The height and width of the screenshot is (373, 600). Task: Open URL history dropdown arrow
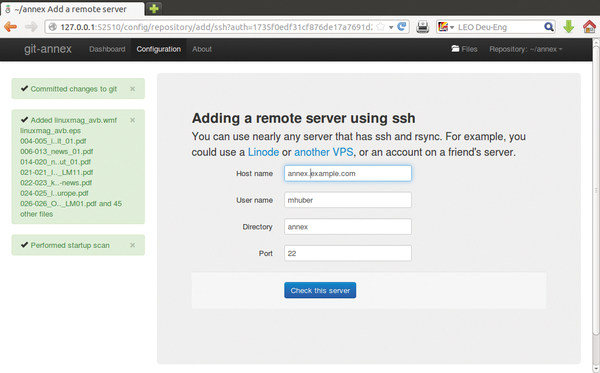pyautogui.click(x=391, y=27)
